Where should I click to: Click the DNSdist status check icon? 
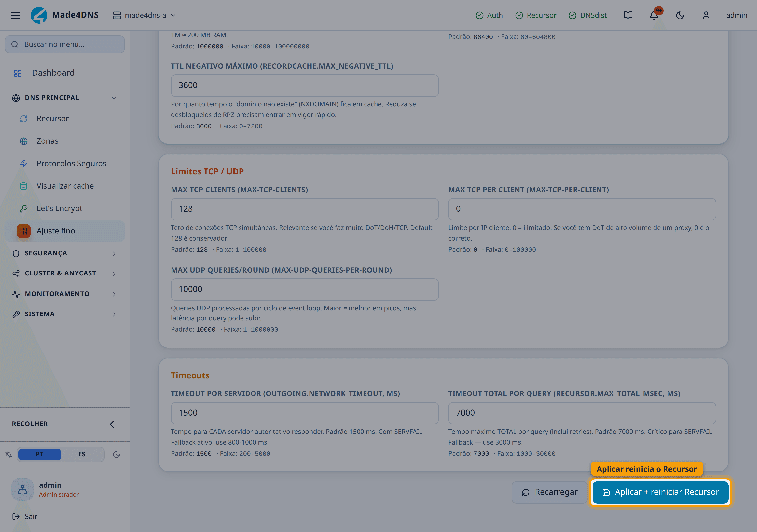point(572,16)
